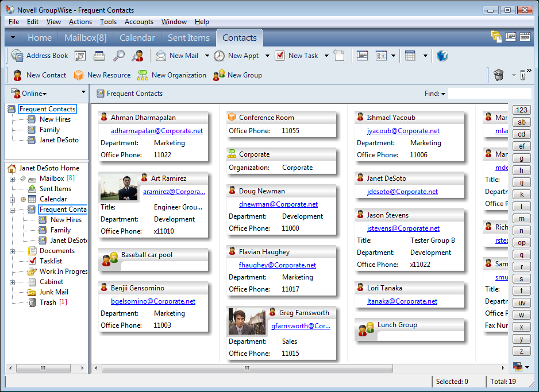This screenshot has width=539, height=392.
Task: Click the print icon in the toolbar
Action: tap(99, 56)
